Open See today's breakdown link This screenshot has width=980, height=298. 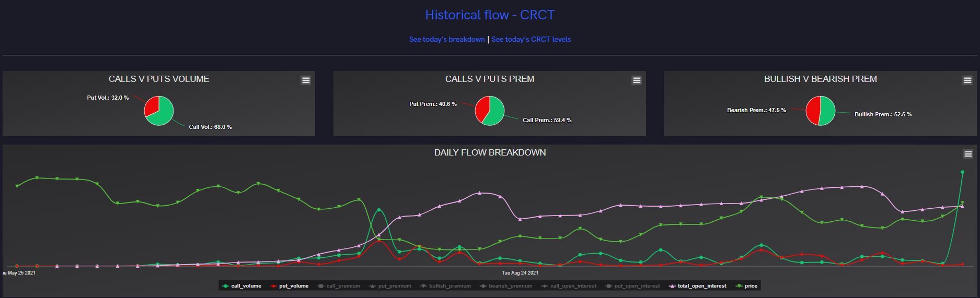(x=446, y=40)
